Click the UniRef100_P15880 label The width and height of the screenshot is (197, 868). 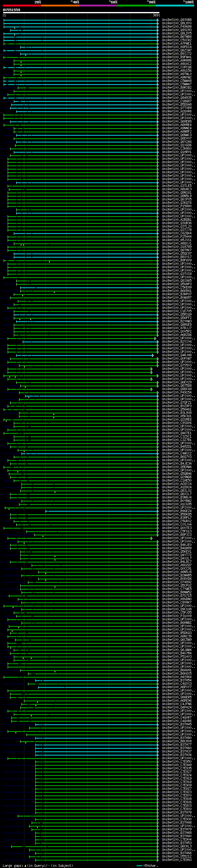pos(177,206)
